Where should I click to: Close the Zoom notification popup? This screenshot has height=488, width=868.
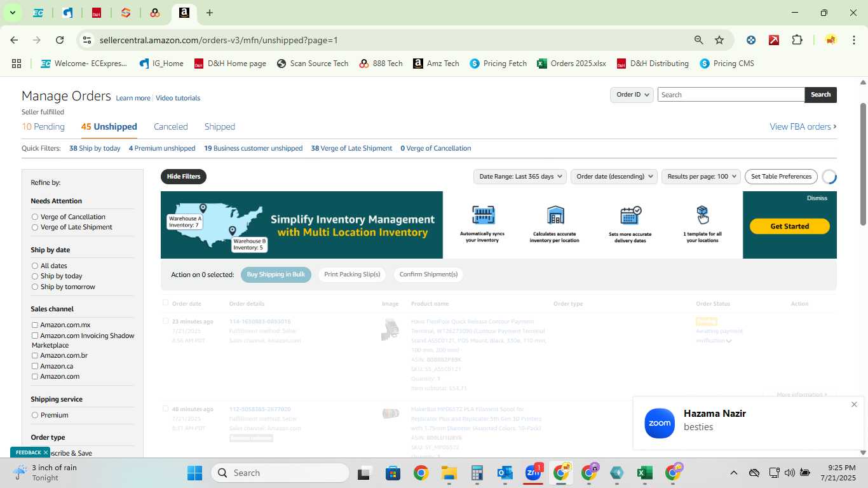[x=854, y=404]
